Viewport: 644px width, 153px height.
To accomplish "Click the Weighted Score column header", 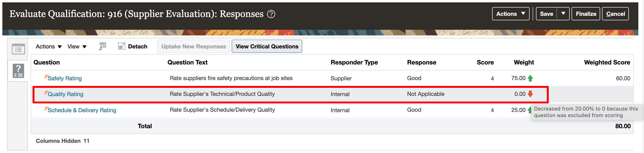I will click(607, 62).
